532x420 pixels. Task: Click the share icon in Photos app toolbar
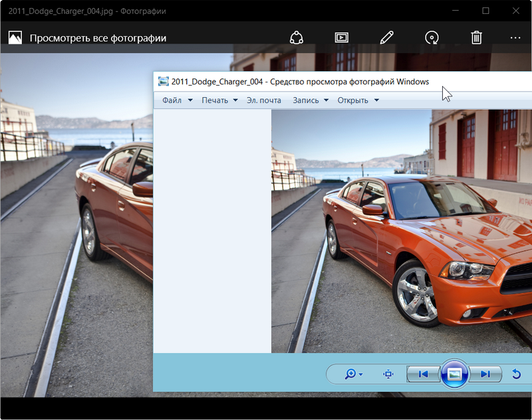point(296,38)
